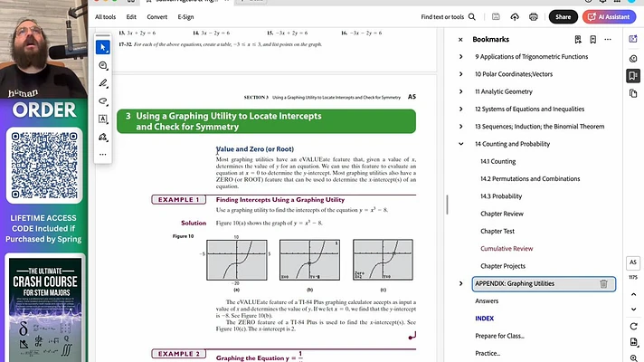Choose the sign/fill signature tool
This screenshot has height=362, width=644.
103,137
